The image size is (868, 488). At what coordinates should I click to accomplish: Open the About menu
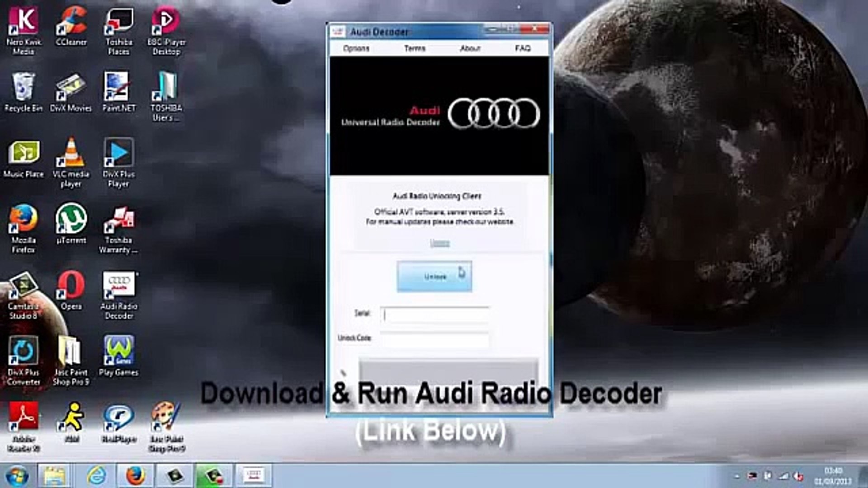(x=470, y=48)
